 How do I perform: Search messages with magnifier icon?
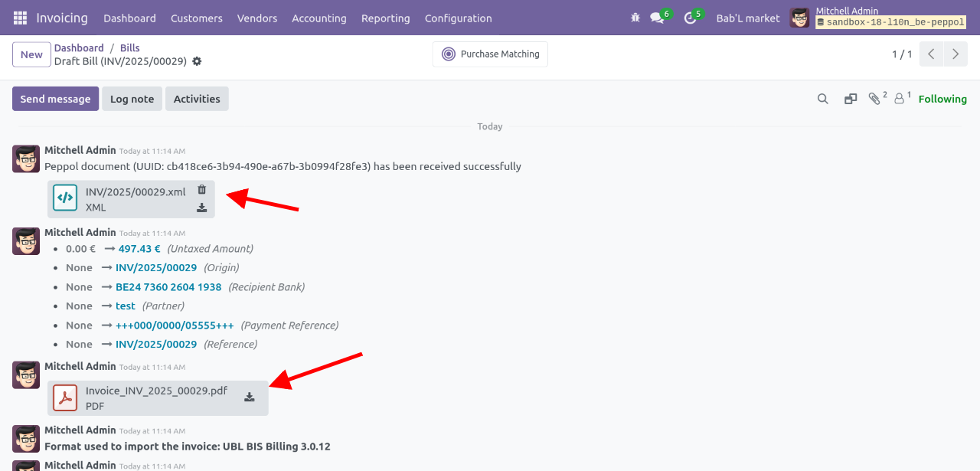(823, 99)
